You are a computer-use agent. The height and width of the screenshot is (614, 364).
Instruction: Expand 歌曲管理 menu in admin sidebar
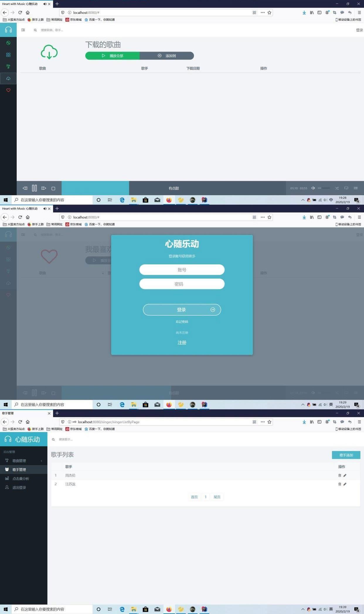[24, 461]
